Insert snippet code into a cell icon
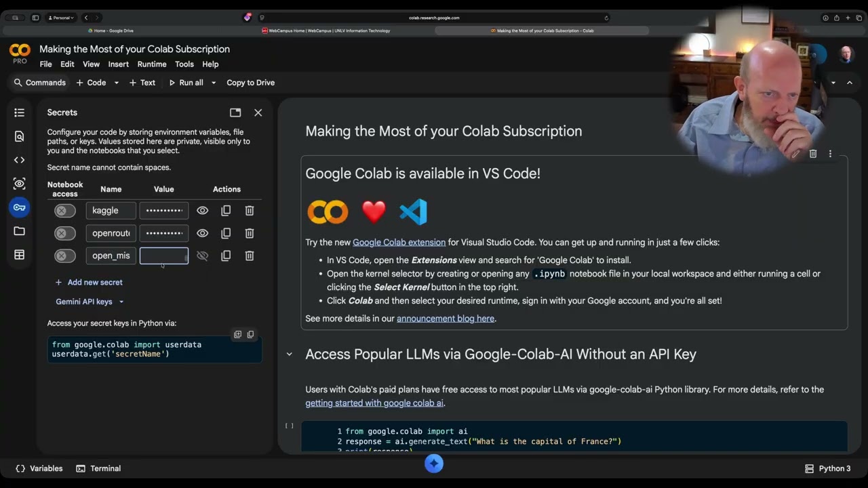Image resolution: width=868 pixels, height=488 pixels. 237,334
